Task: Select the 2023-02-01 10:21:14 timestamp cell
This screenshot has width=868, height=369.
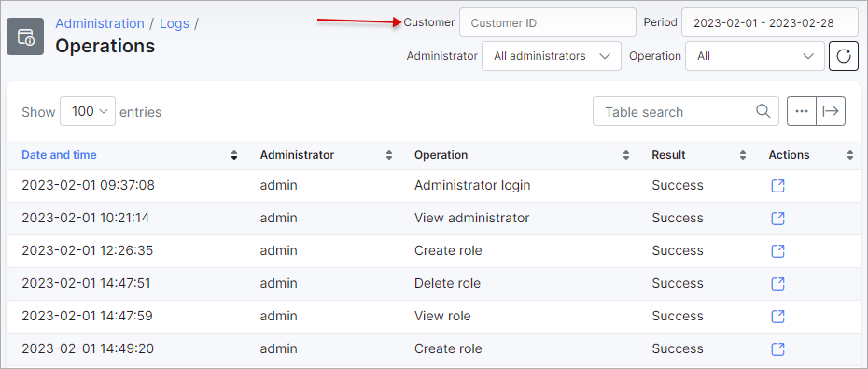Action: [x=85, y=218]
